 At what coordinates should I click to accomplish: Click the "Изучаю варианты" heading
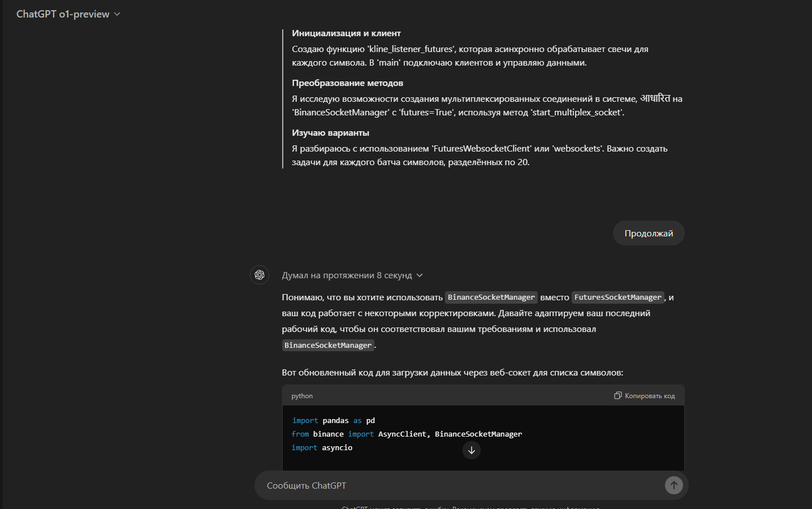pyautogui.click(x=330, y=133)
